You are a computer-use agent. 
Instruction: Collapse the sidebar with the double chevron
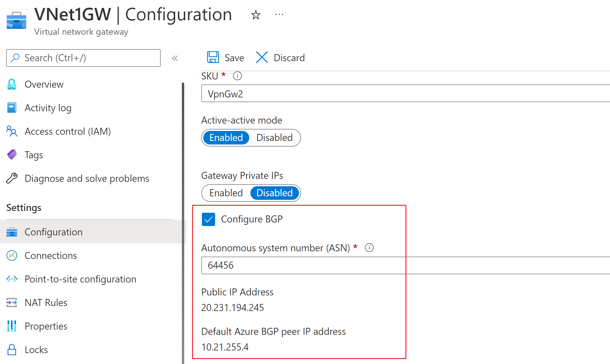tap(175, 58)
